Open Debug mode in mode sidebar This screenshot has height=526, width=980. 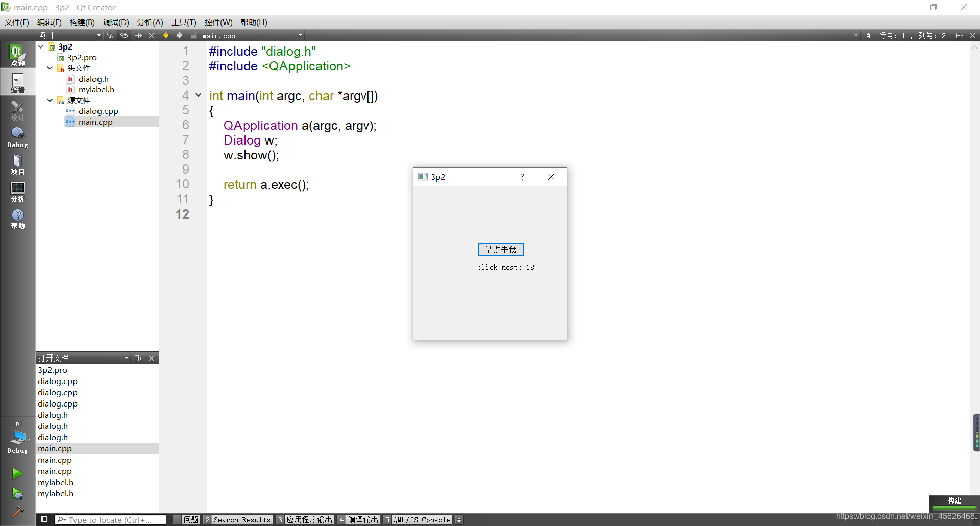coord(17,137)
